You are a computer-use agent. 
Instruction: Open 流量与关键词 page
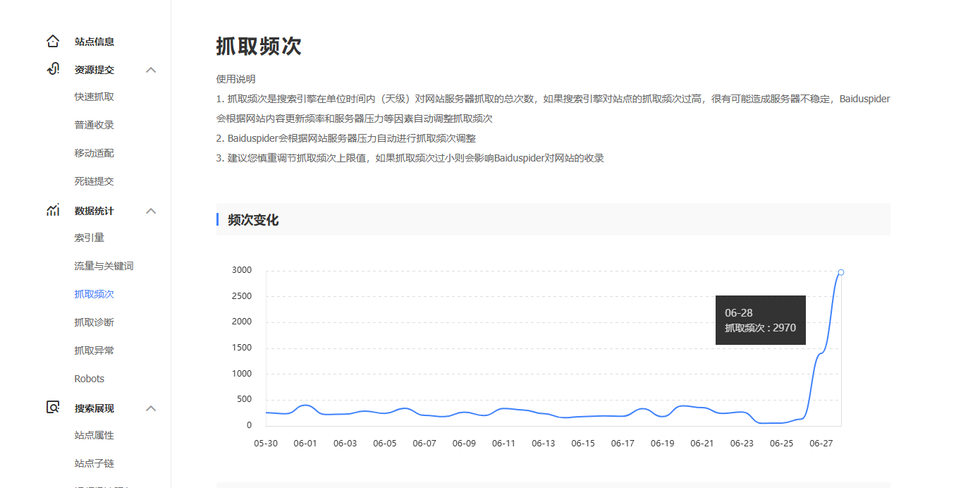coord(104,266)
